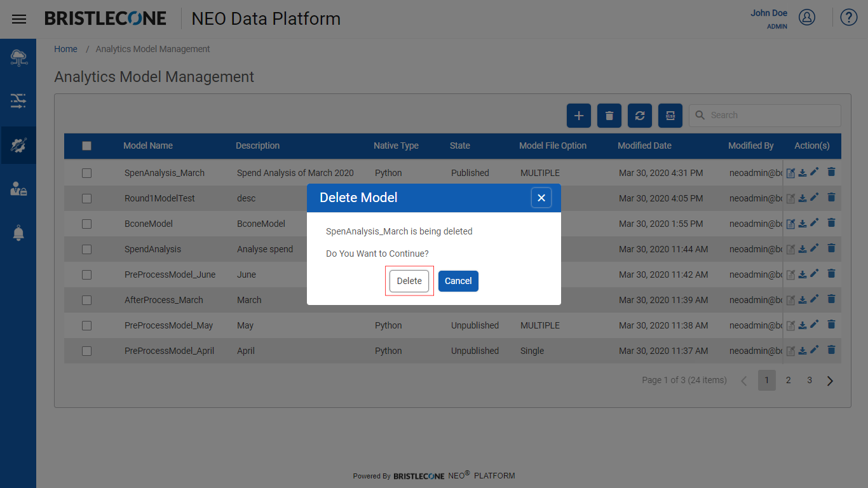Click the Modified By column header
This screenshot has width=868, height=488.
pos(751,146)
